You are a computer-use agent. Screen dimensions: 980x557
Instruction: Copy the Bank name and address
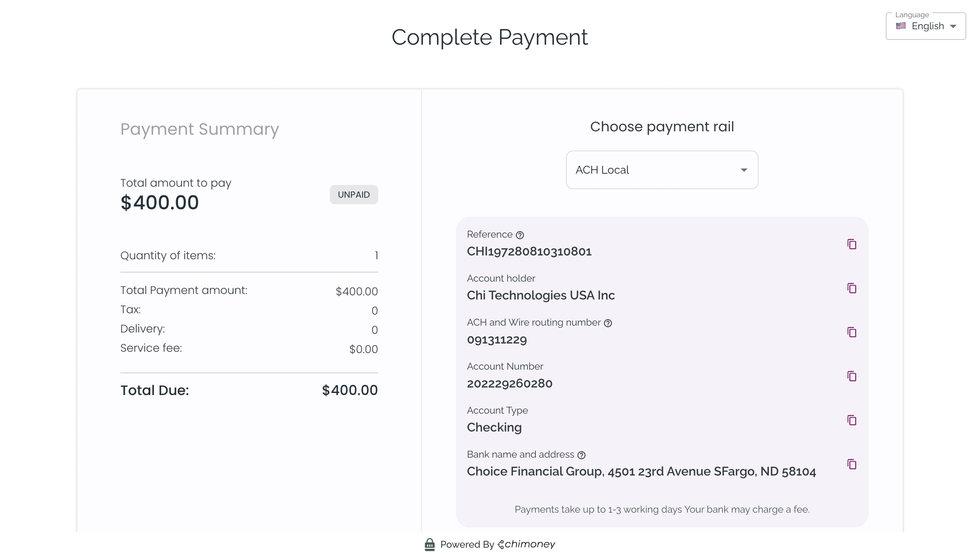851,464
